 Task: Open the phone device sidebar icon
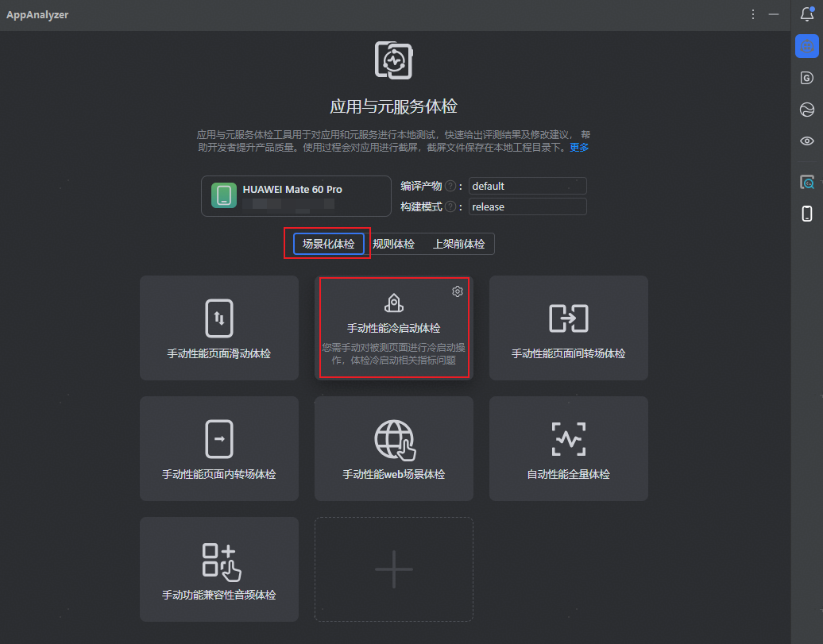coord(807,214)
